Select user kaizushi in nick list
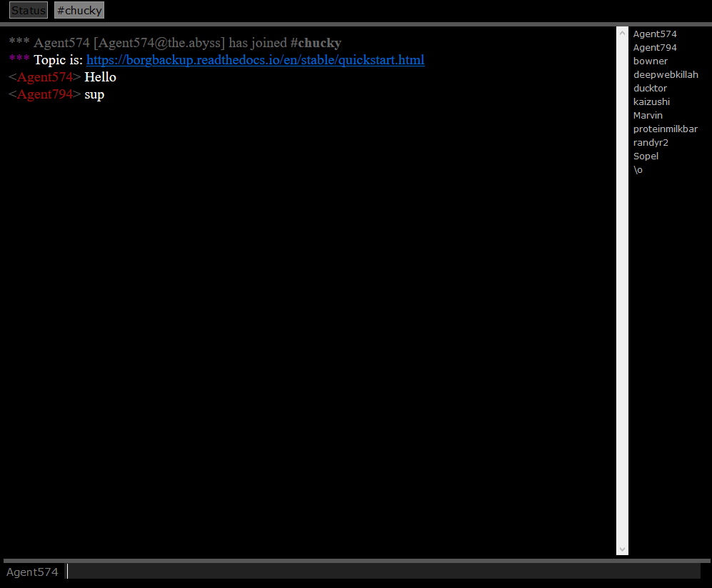The image size is (712, 588). coord(651,102)
